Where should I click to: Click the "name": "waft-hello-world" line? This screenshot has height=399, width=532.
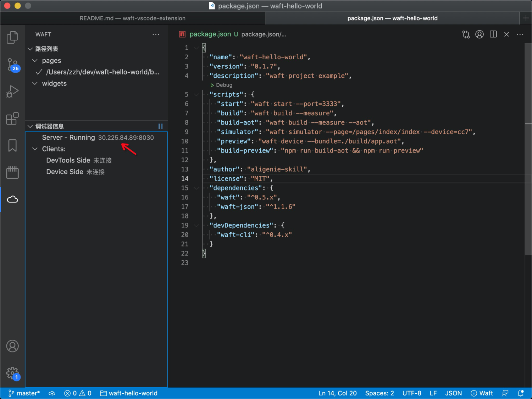260,57
